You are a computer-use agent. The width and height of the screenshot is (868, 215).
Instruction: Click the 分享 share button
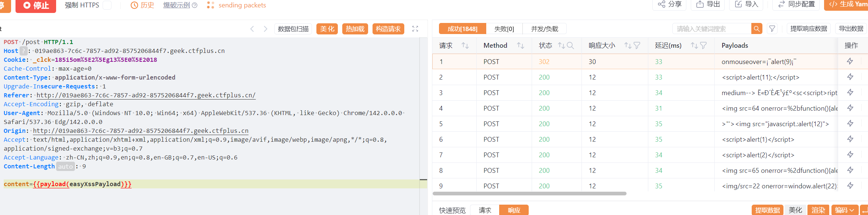tap(669, 4)
